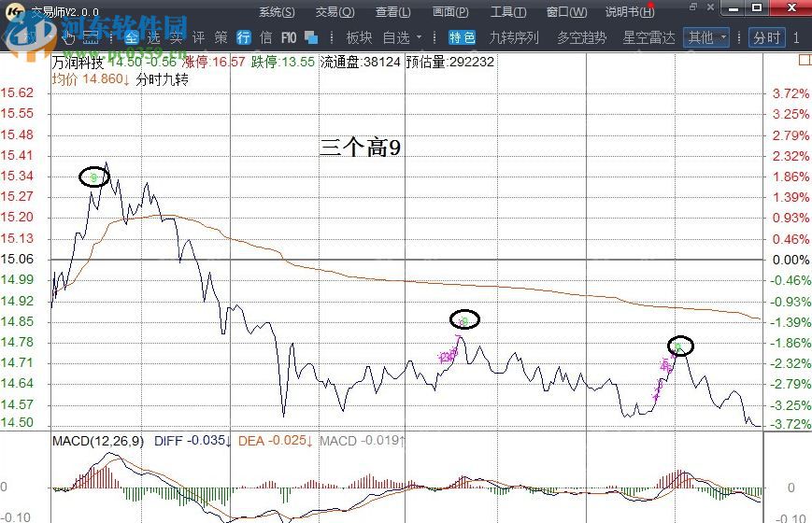Image resolution: width=812 pixels, height=523 pixels.
Task: Click the 策 toolbar button
Action: pyautogui.click(x=221, y=37)
